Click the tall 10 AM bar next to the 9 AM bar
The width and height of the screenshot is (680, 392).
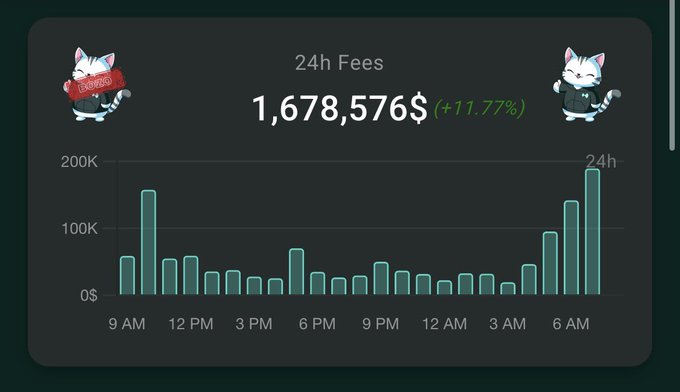[x=148, y=242]
